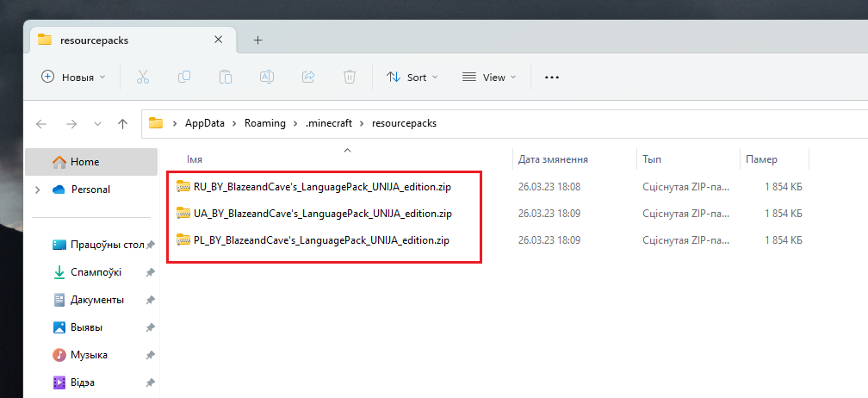This screenshot has width=868, height=398.
Task: Click AppData in the address path
Action: [205, 123]
